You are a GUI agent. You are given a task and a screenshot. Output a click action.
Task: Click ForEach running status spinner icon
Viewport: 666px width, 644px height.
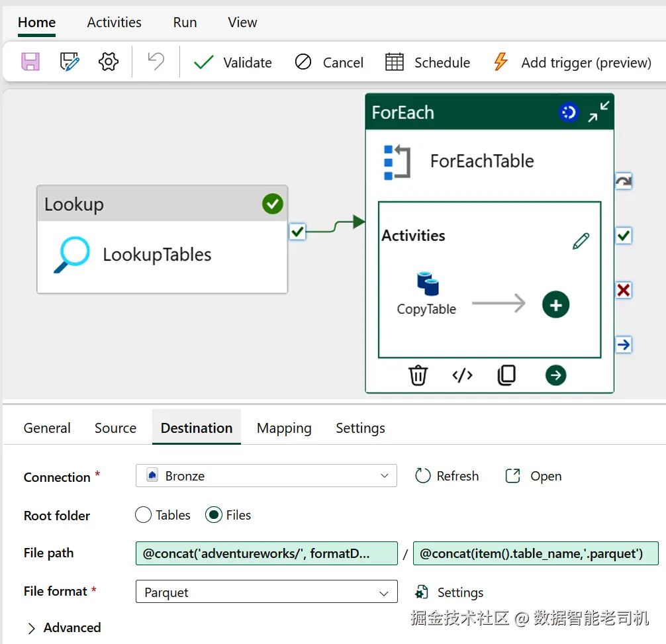coord(568,113)
